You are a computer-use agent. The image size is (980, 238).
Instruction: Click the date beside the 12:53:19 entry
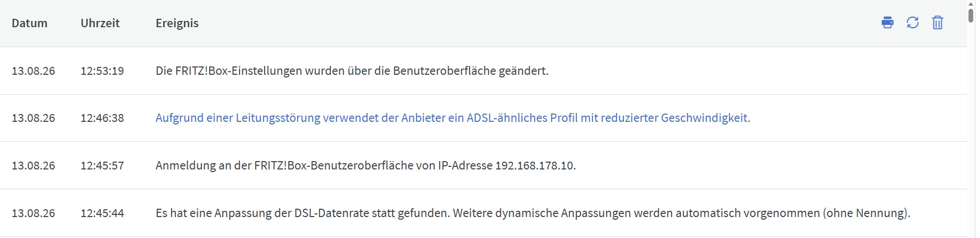(33, 71)
